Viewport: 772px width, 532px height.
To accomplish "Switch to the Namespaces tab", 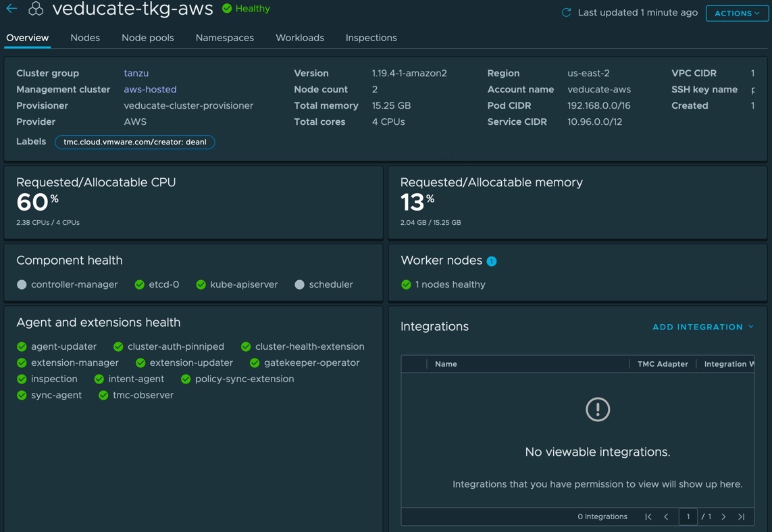I will pos(224,38).
